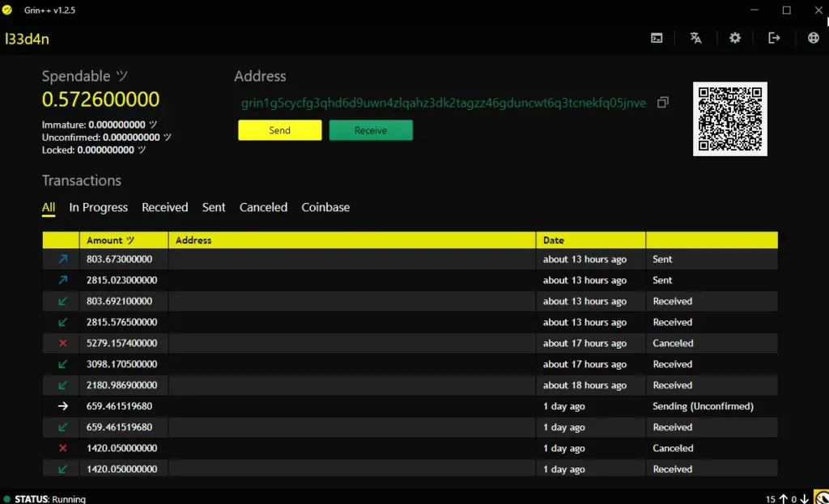Click the sent arrow icon for 2815.023000000
The height and width of the screenshot is (504, 829).
pos(63,280)
